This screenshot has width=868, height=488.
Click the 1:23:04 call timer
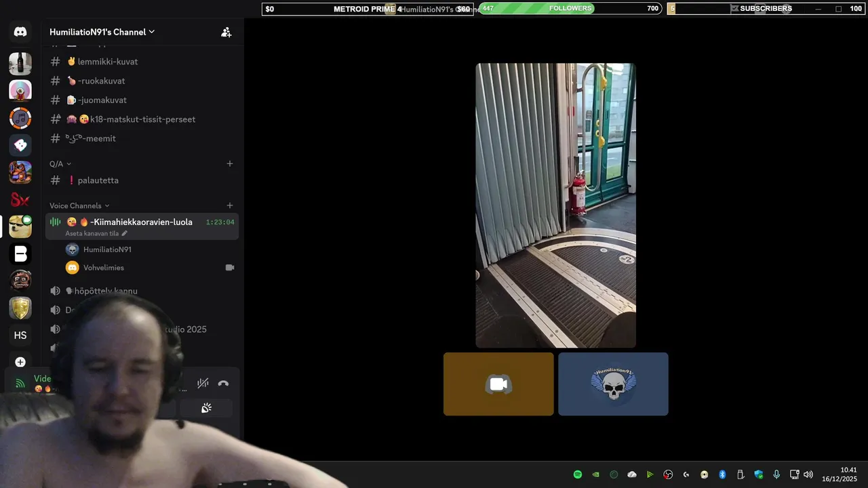tap(220, 222)
